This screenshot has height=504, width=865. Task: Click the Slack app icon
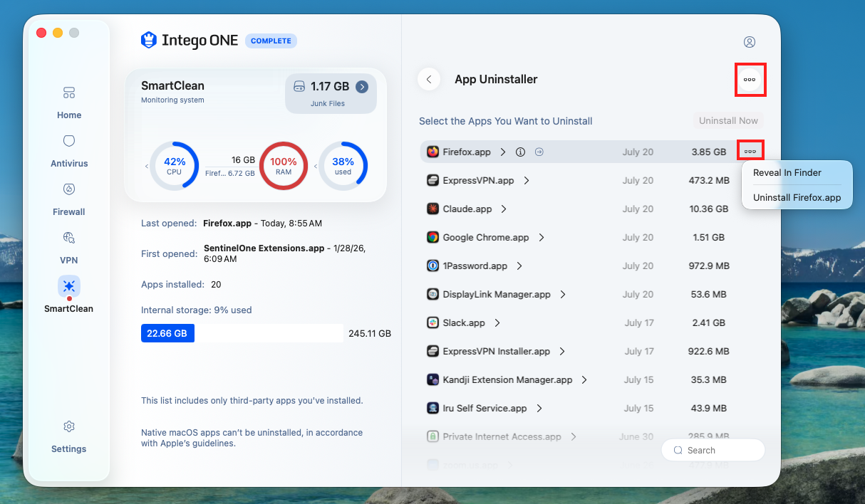[432, 322]
